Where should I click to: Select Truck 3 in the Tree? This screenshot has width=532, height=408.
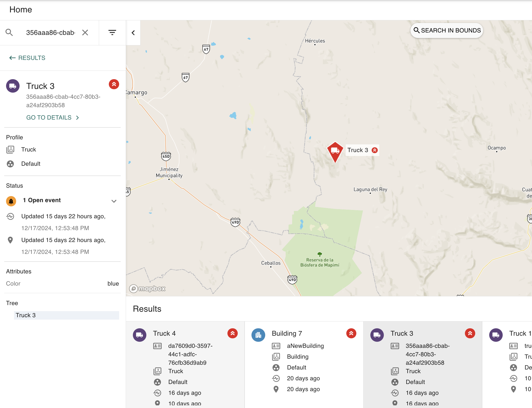click(26, 315)
